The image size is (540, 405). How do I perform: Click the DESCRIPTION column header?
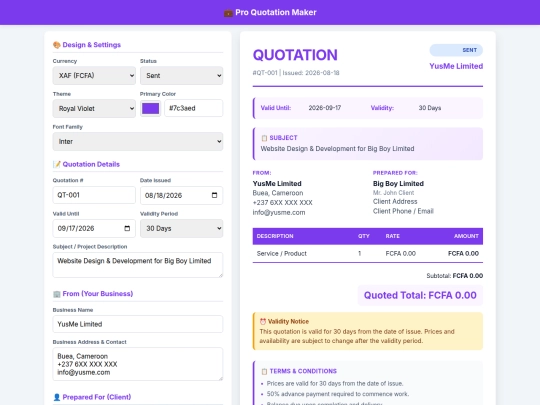coord(275,236)
